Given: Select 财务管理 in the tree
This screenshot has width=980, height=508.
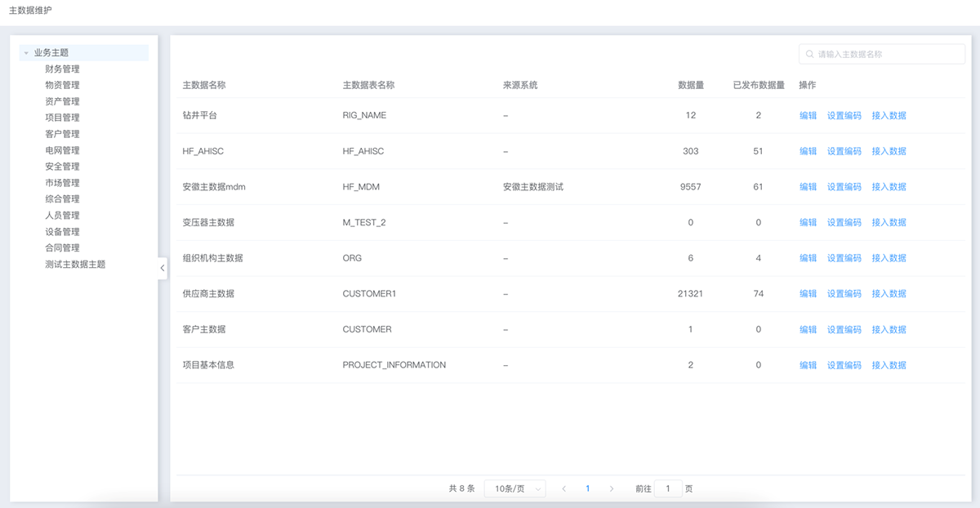Looking at the screenshot, I should click(62, 69).
